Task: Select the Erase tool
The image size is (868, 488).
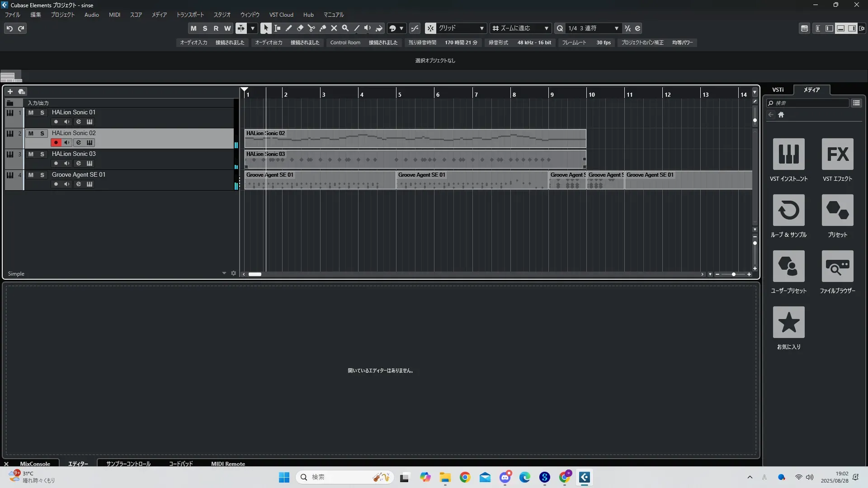Action: coord(300,28)
